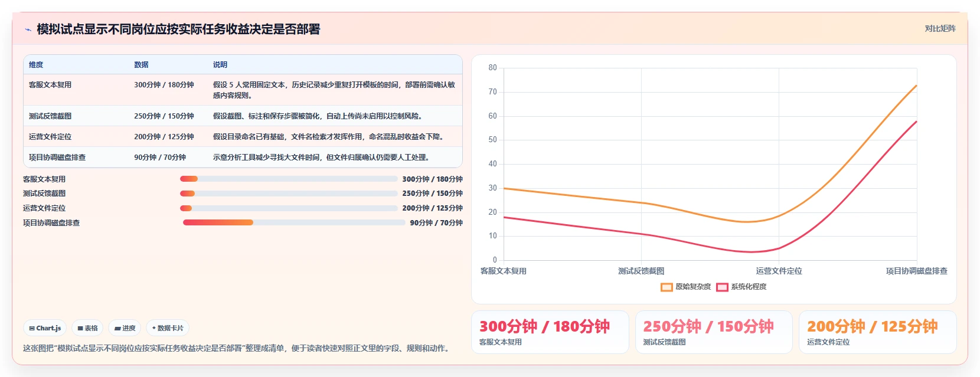The width and height of the screenshot is (980, 377).
Task: Click the main heading 模拟试点显示不同岗位
Action: point(178,29)
